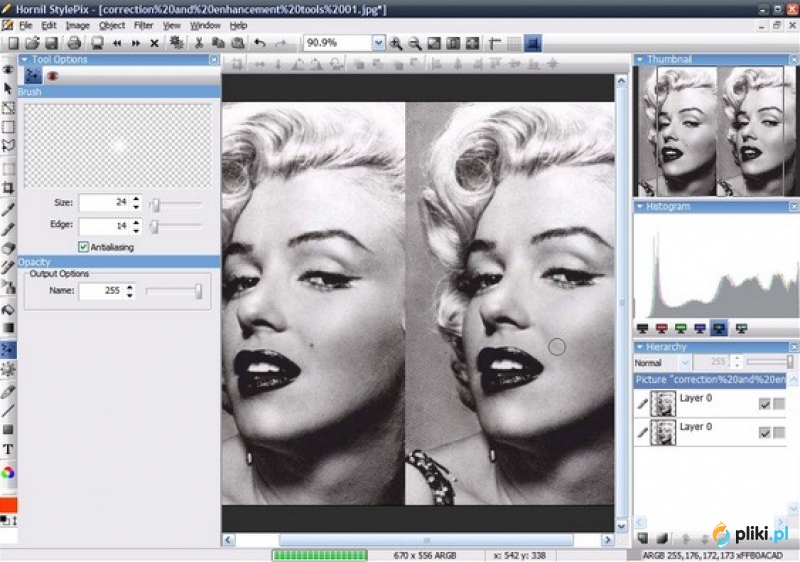Increase brush Size with stepper arrow
Screen dimensions: 800x562
pos(136,199)
